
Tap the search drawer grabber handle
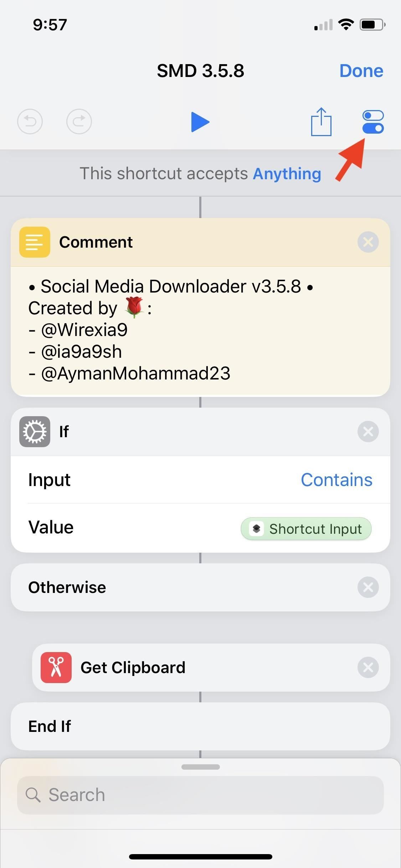200,767
